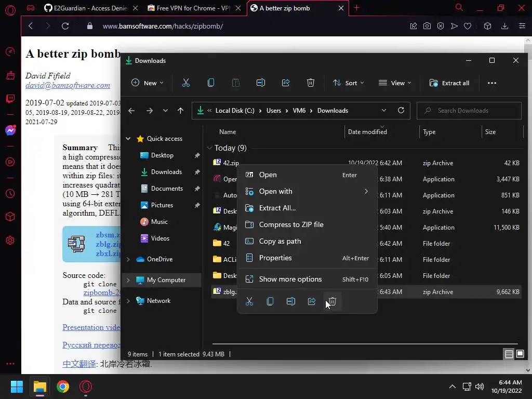Switch to large thumbnails view toggle
This screenshot has height=399, width=532.
[520, 354]
